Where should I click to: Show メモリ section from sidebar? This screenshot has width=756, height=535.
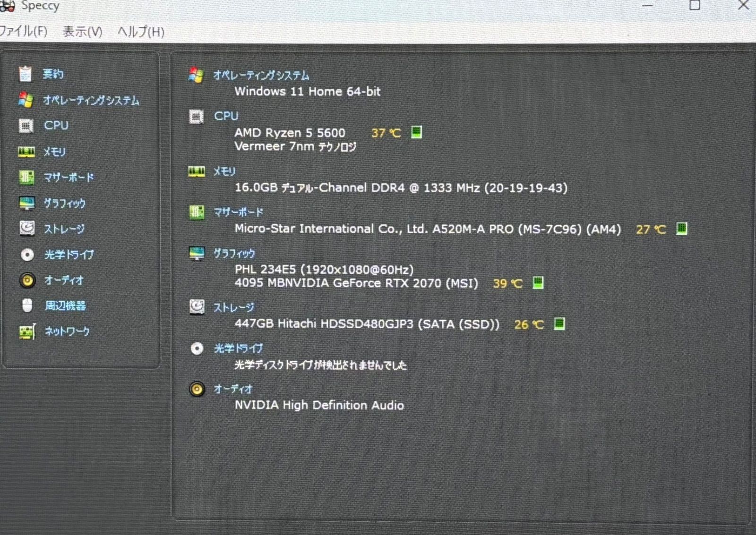coord(55,152)
